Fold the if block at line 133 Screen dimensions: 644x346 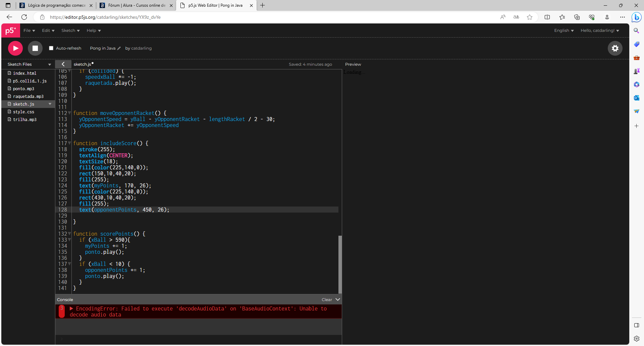click(69, 240)
